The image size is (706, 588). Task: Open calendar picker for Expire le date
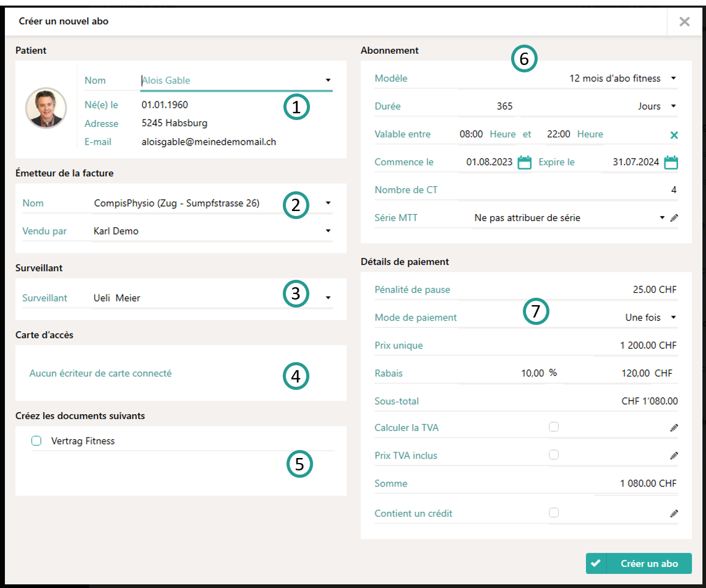coord(671,163)
